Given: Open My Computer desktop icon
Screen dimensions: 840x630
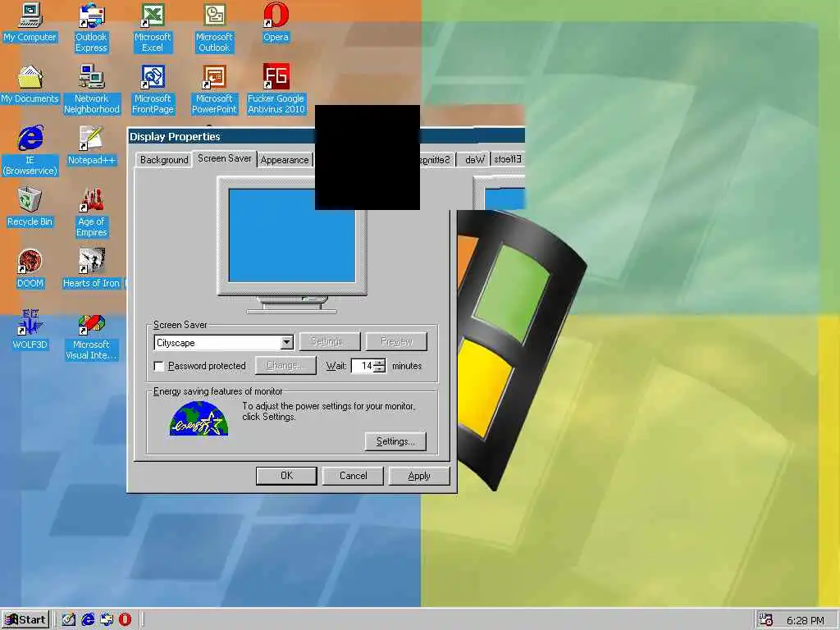Looking at the screenshot, I should click(x=30, y=22).
